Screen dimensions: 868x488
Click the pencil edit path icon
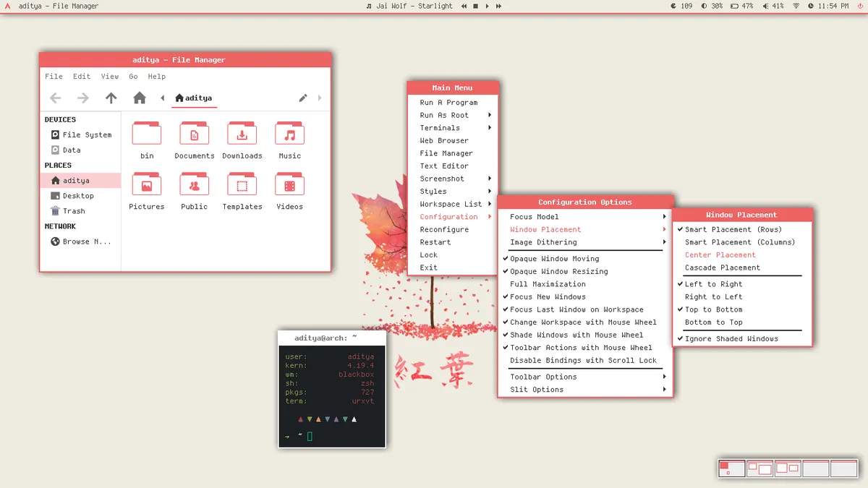303,98
